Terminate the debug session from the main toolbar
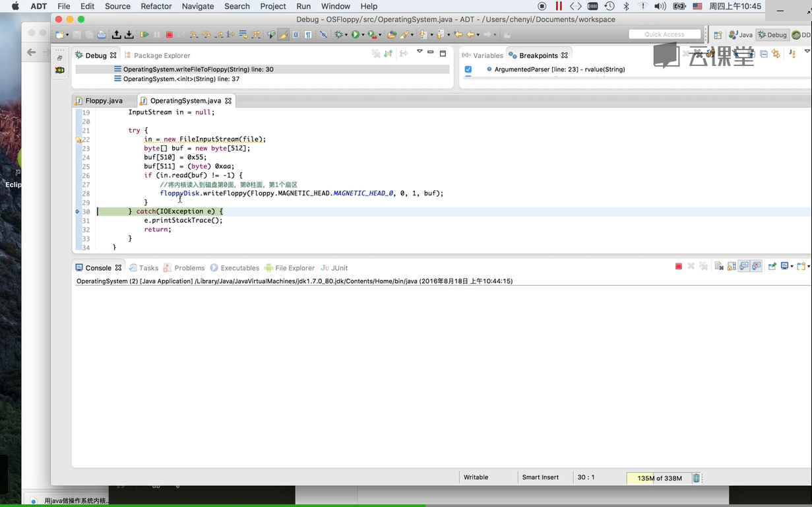 coord(169,34)
